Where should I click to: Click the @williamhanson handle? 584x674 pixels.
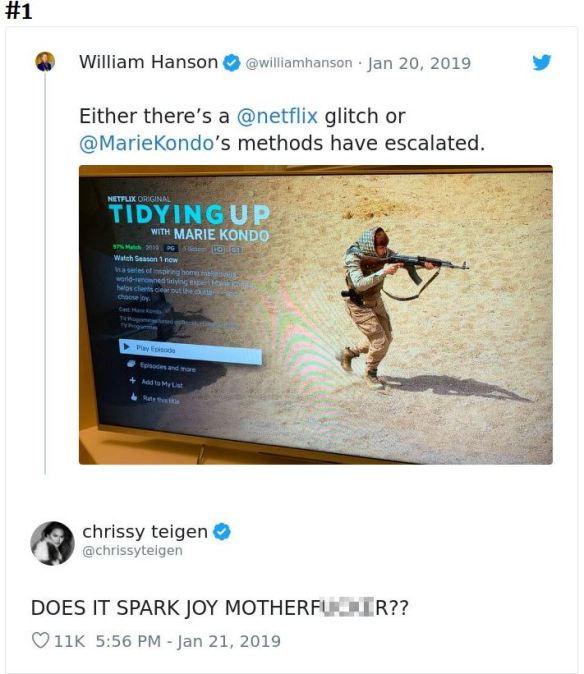click(x=299, y=63)
